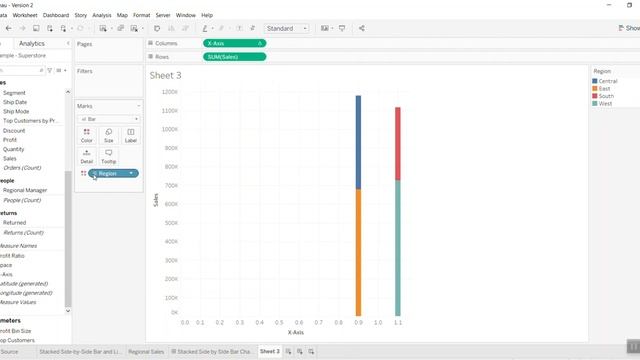This screenshot has height=360, width=640.
Task: Open the Stacked Side-by-Side Bar and Li... tab
Action: [x=80, y=351]
